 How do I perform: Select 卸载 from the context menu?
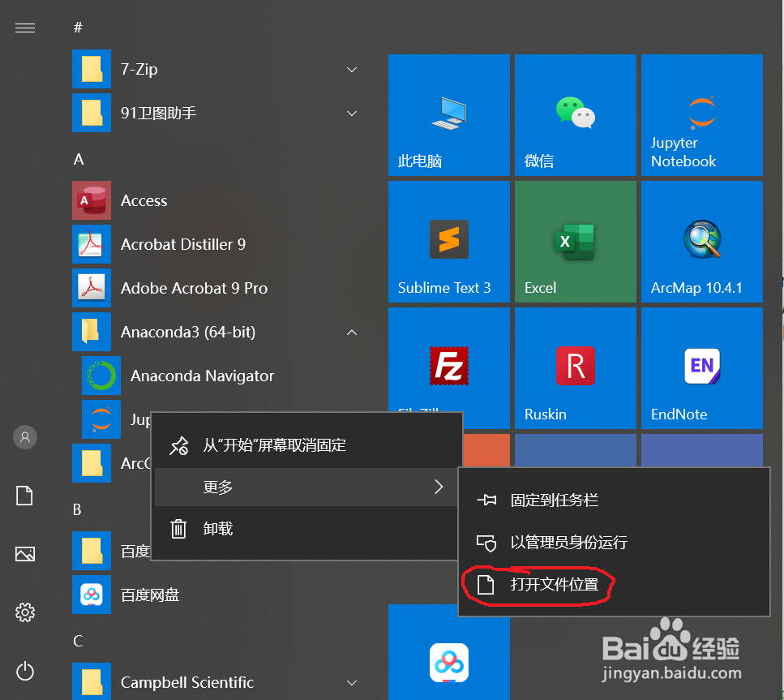tap(306, 529)
